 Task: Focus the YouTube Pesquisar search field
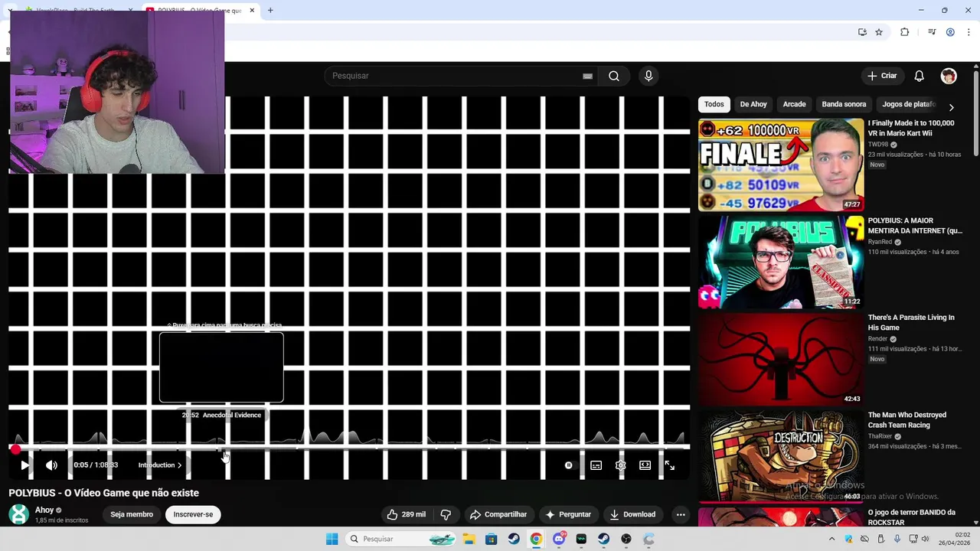click(452, 76)
